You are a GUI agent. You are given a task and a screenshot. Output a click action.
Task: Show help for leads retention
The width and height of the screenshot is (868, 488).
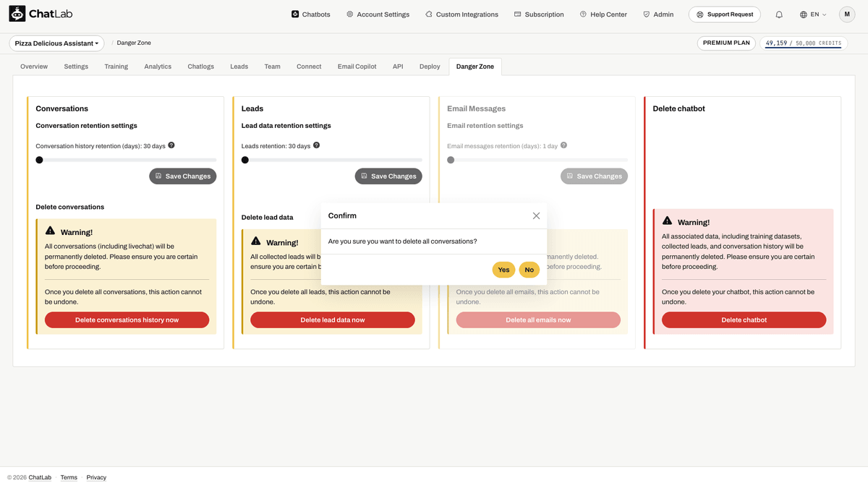point(316,145)
